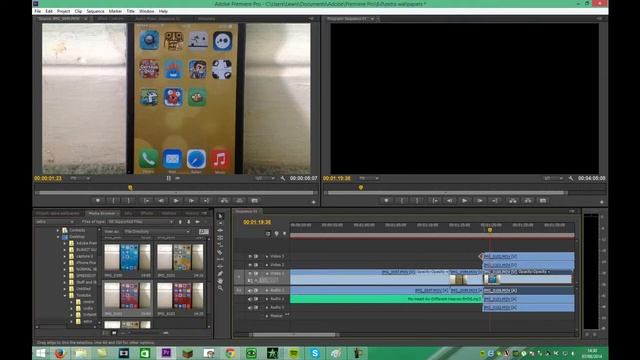640x360 pixels.
Task: Select the Rolling Edit tool
Action: click(x=220, y=238)
